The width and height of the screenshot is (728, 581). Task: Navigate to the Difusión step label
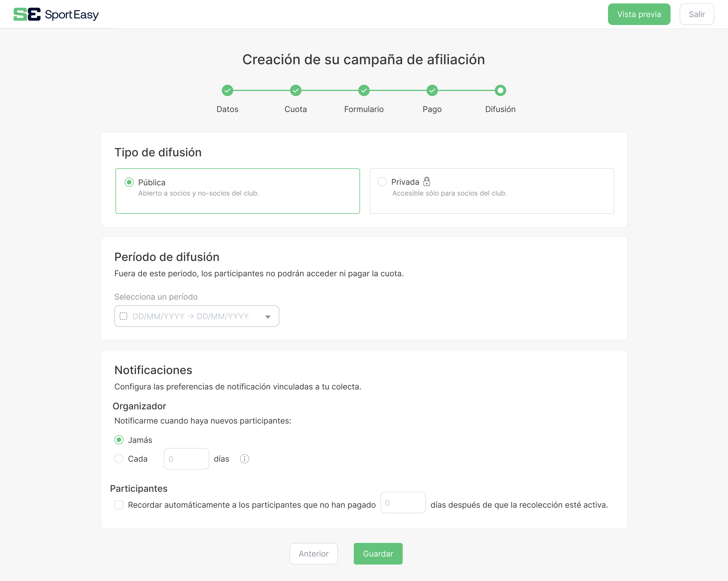[x=500, y=109]
